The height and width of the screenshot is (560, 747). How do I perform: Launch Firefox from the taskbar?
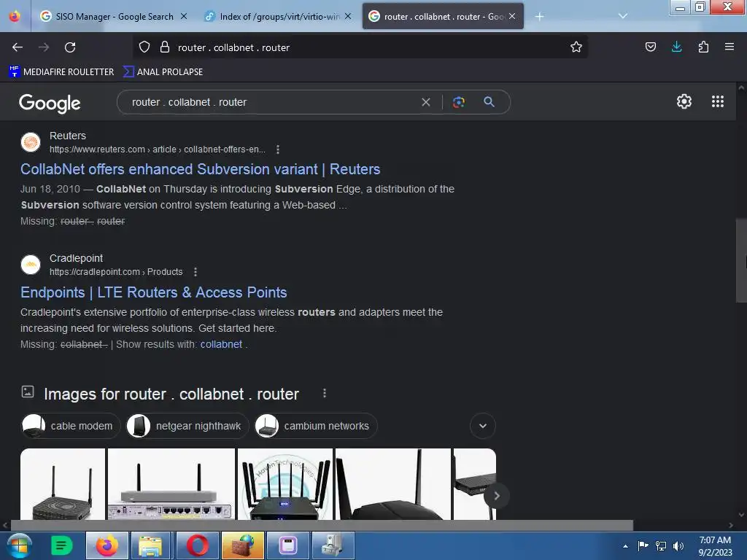pos(107,545)
